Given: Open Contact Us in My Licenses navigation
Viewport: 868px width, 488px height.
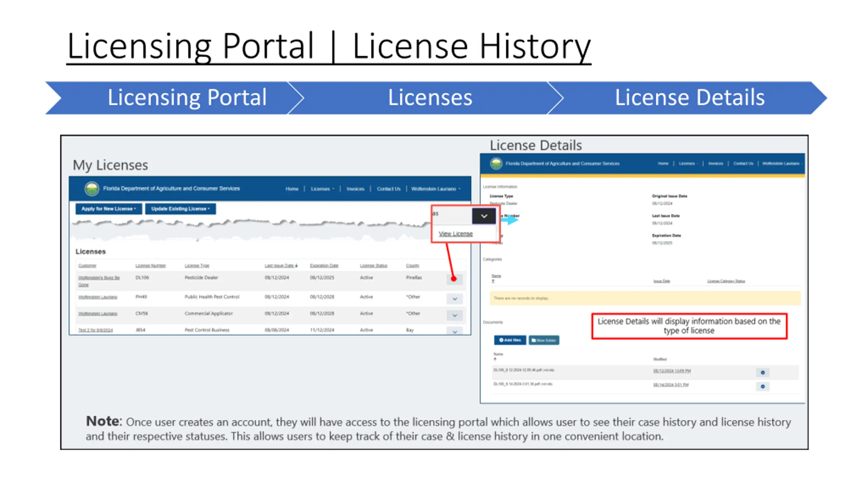Looking at the screenshot, I should [x=388, y=189].
